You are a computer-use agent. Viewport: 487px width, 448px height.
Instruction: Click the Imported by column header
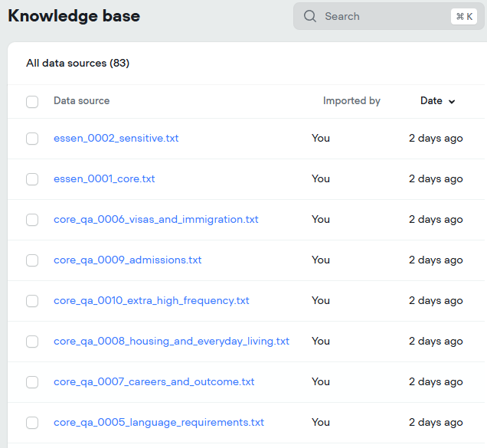(351, 100)
